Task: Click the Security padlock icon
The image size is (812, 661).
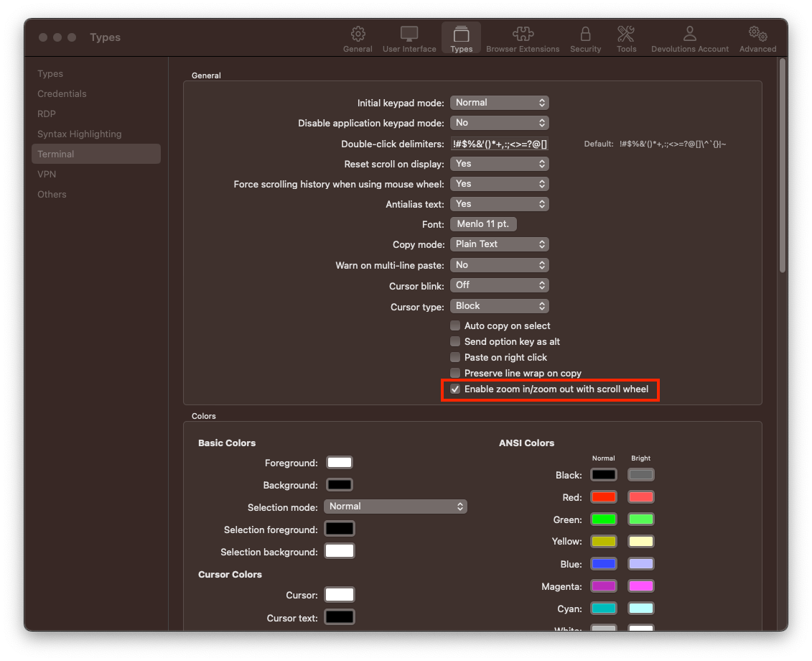Action: [585, 37]
